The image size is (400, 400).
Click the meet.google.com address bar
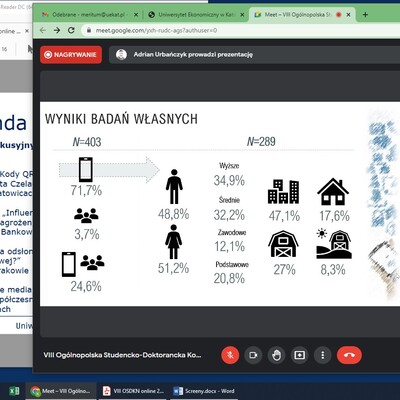point(240,30)
